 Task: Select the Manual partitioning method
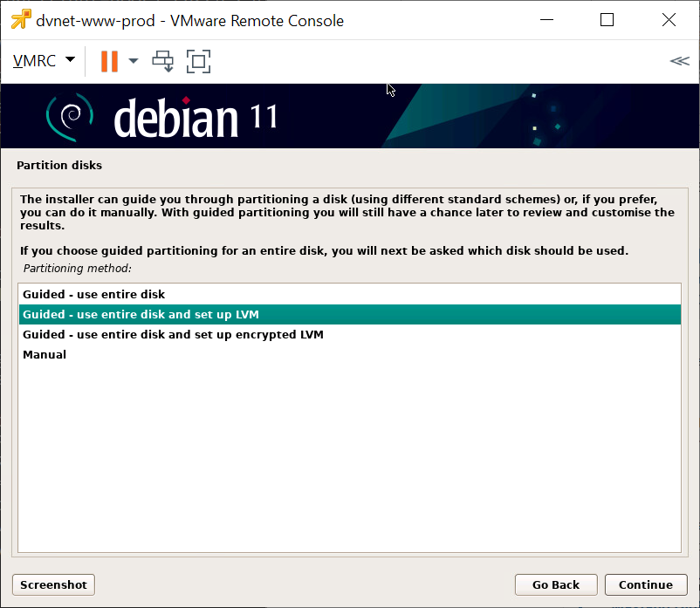coord(45,354)
